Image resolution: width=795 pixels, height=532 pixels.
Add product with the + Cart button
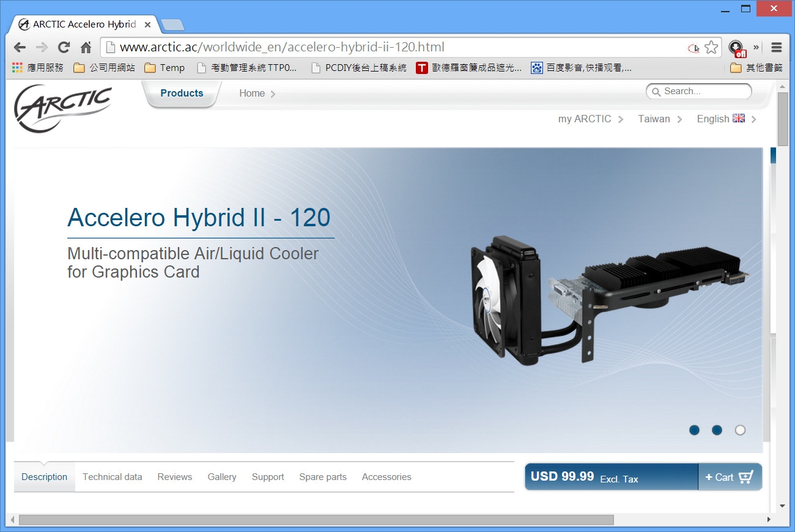point(730,477)
